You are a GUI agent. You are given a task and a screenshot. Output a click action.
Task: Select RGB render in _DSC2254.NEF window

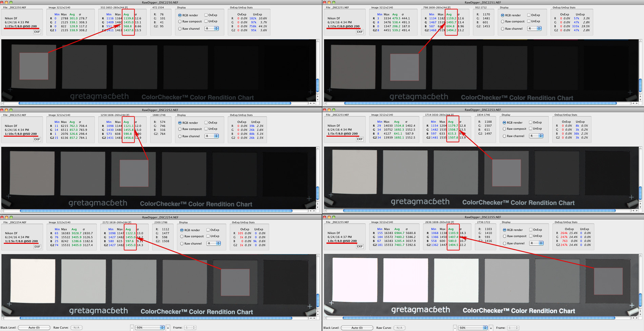(x=182, y=230)
